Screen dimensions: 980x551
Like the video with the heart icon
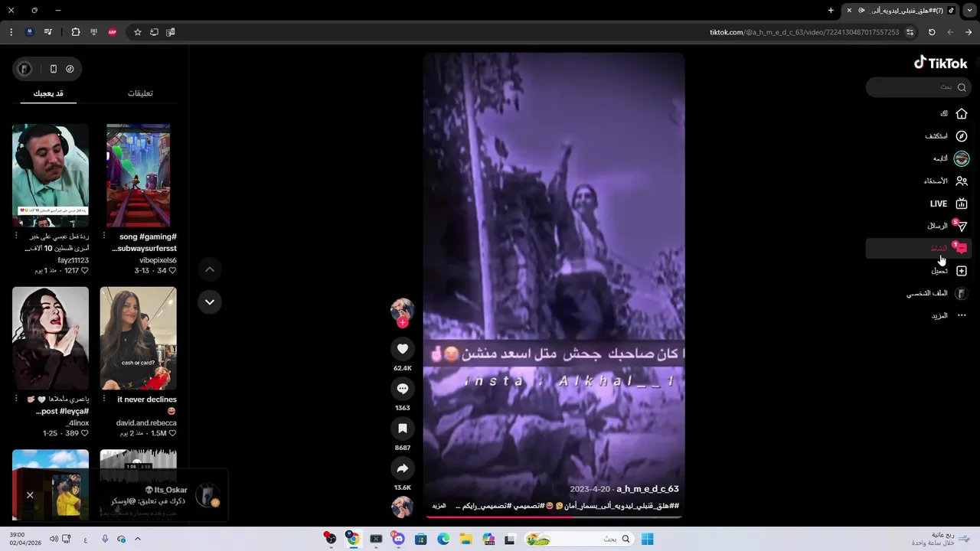tap(403, 349)
